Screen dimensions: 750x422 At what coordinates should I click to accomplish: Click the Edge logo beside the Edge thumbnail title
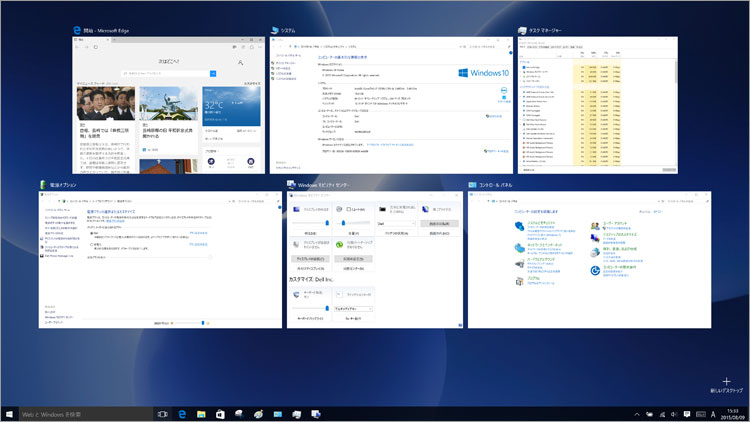pos(77,30)
